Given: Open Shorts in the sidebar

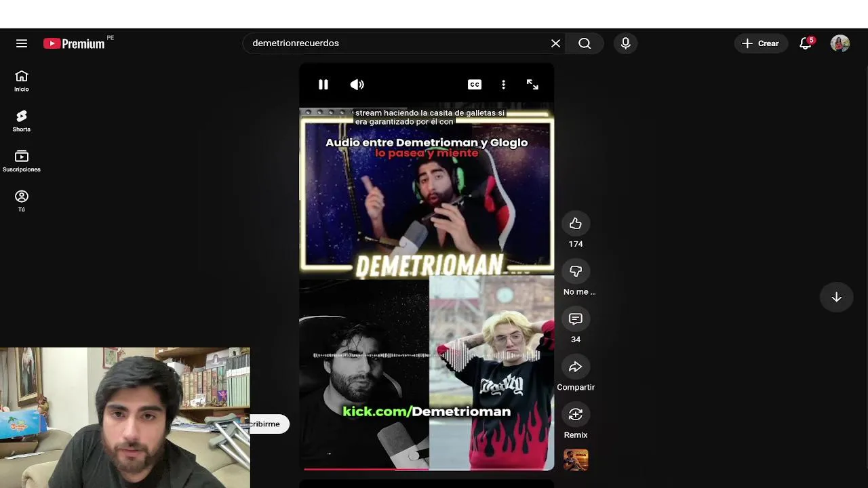Looking at the screenshot, I should [x=22, y=121].
